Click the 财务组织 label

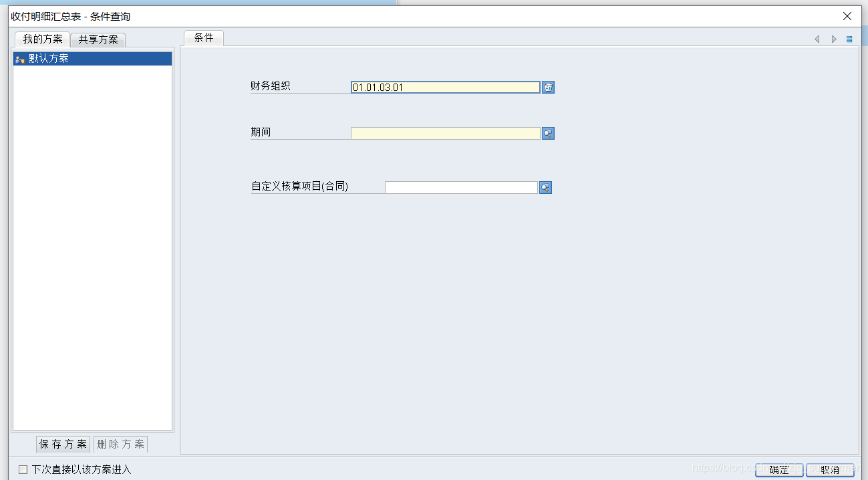coord(271,86)
